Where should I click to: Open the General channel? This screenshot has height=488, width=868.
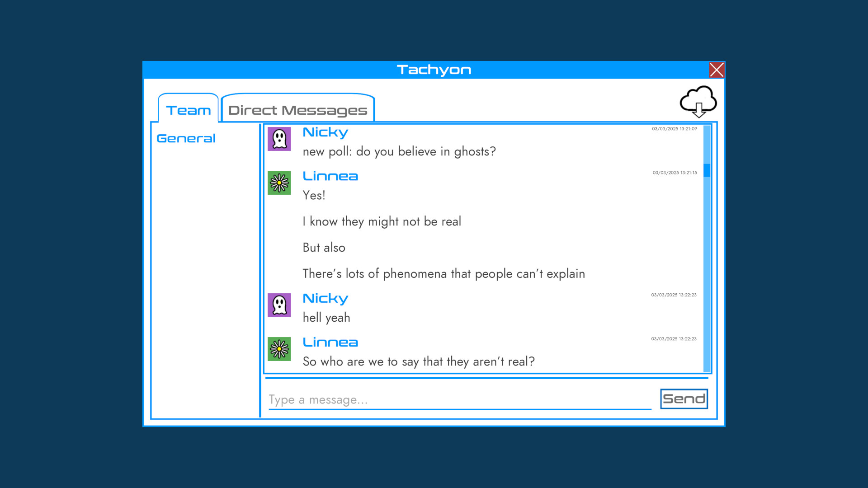[x=185, y=138]
